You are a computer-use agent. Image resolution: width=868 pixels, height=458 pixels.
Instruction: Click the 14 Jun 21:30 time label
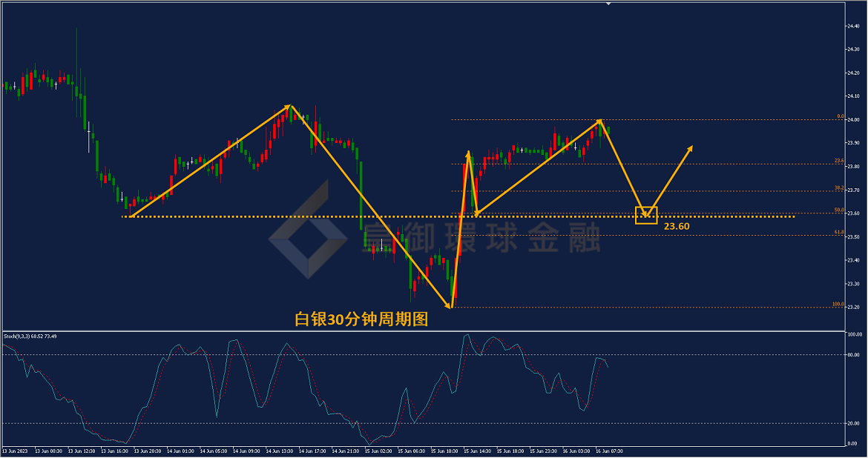(346, 451)
